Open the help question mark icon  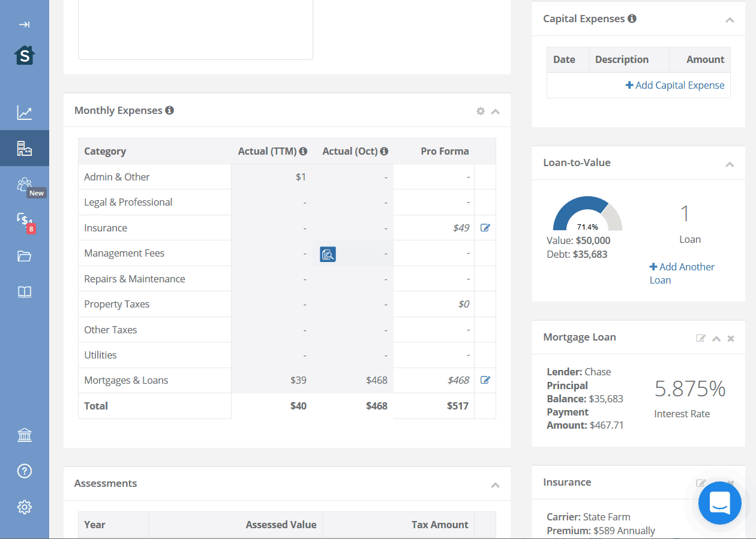coord(24,471)
